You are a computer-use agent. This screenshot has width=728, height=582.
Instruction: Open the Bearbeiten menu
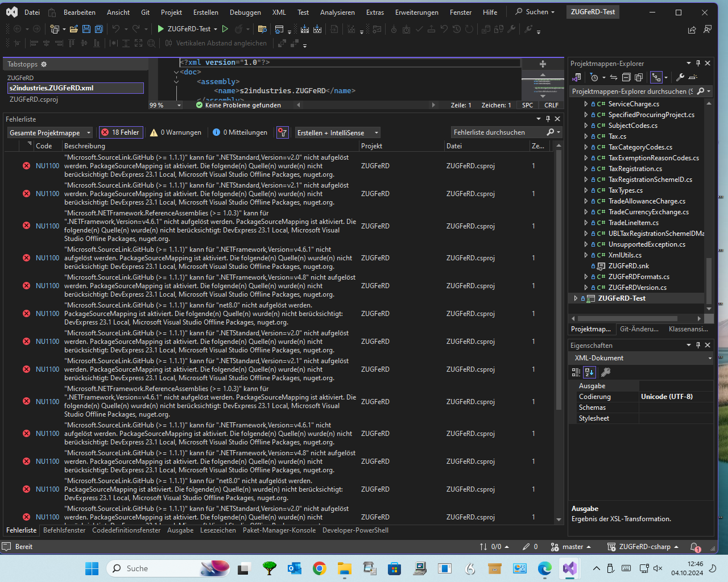pyautogui.click(x=80, y=12)
